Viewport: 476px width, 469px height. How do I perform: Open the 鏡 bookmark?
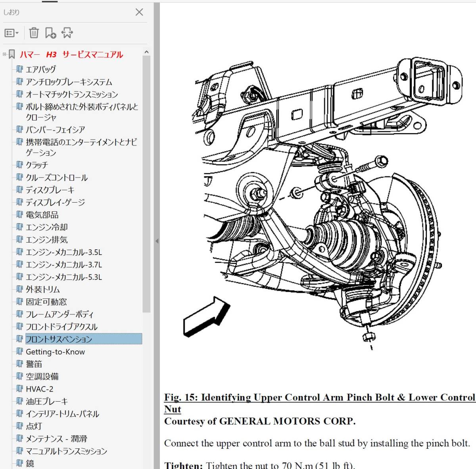click(30, 463)
